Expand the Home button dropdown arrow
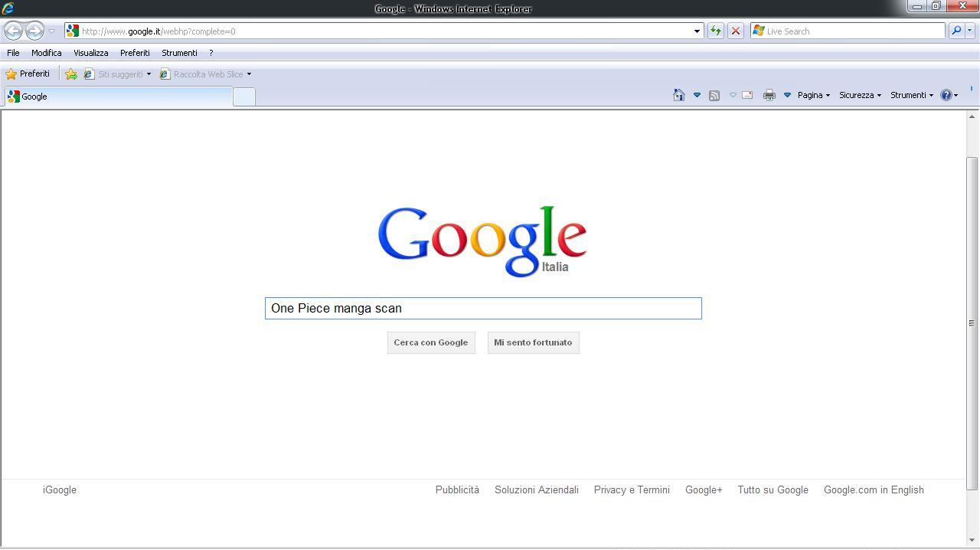Screen dimensions: 980x550 click(x=697, y=95)
